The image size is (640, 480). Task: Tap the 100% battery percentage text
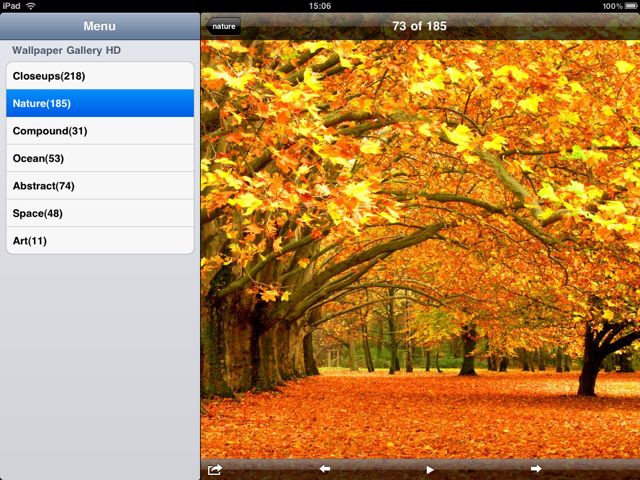coord(613,6)
